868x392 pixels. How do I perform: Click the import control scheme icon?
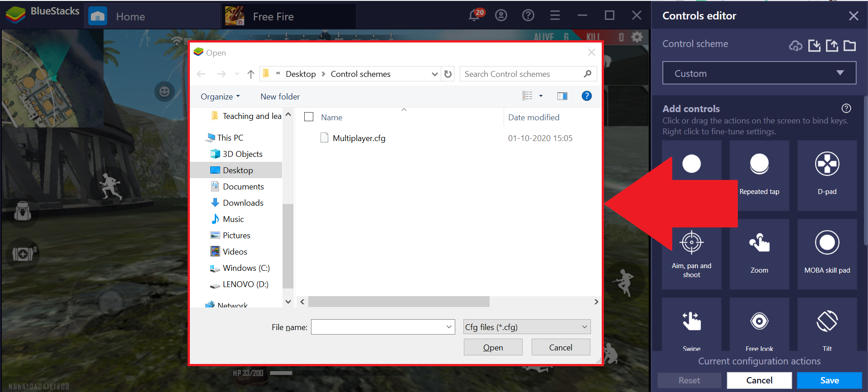click(814, 45)
